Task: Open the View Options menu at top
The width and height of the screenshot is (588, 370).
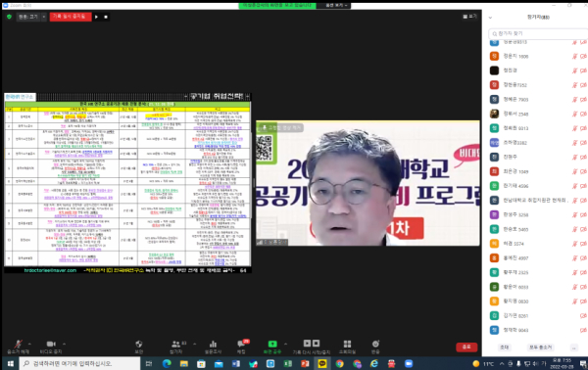Action: pyautogui.click(x=334, y=5)
